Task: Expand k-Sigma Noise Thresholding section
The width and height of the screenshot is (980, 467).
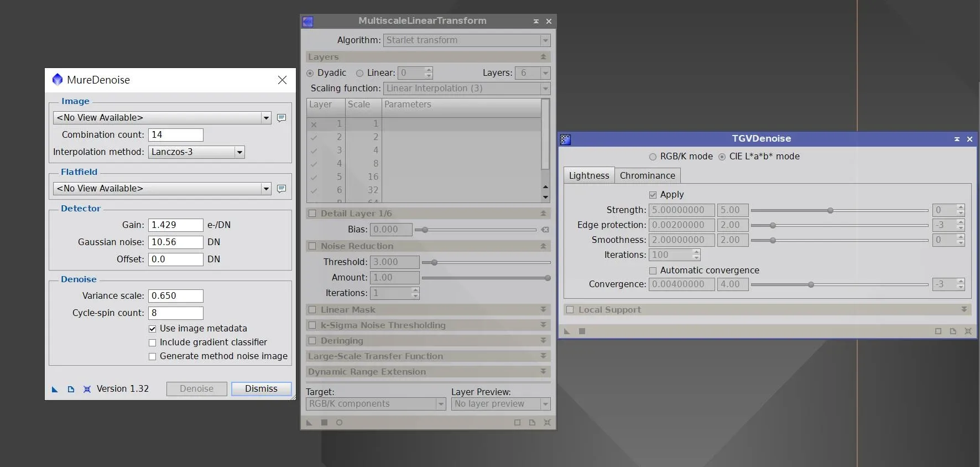Action: [x=543, y=325]
